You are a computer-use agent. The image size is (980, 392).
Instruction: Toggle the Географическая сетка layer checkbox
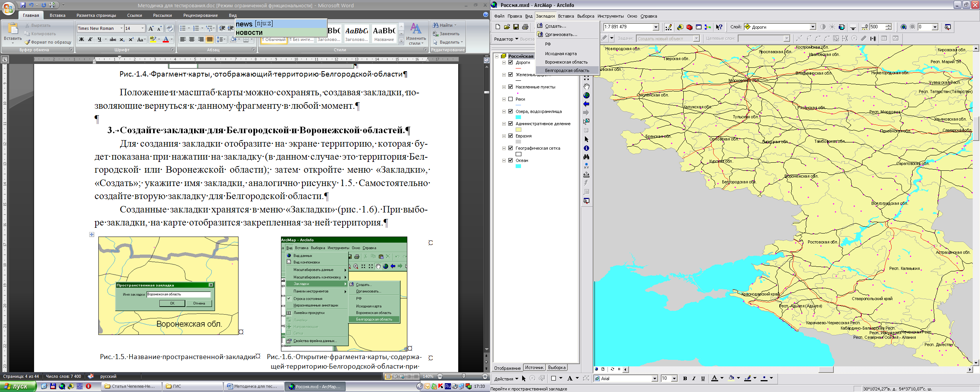tap(510, 148)
